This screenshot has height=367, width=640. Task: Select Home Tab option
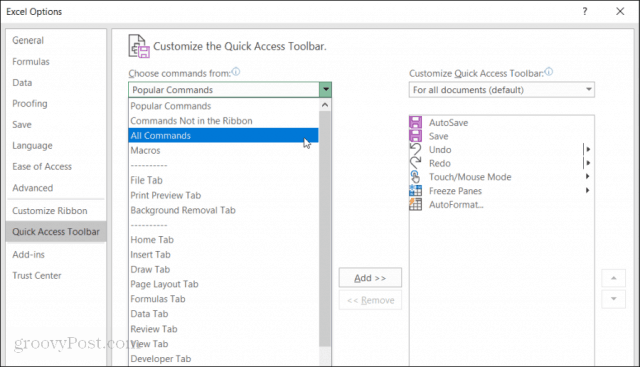pyautogui.click(x=223, y=240)
